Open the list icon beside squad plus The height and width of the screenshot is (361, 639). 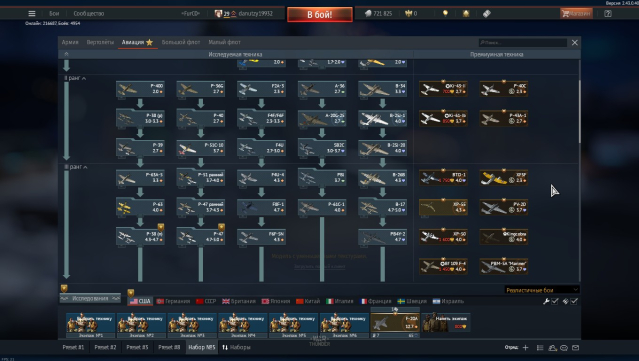[540, 348]
